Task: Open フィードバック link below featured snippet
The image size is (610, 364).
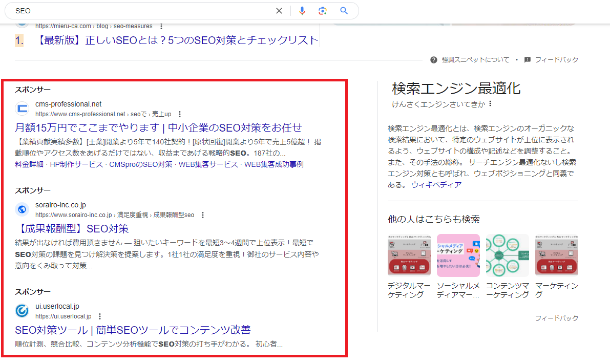Action: (x=557, y=60)
